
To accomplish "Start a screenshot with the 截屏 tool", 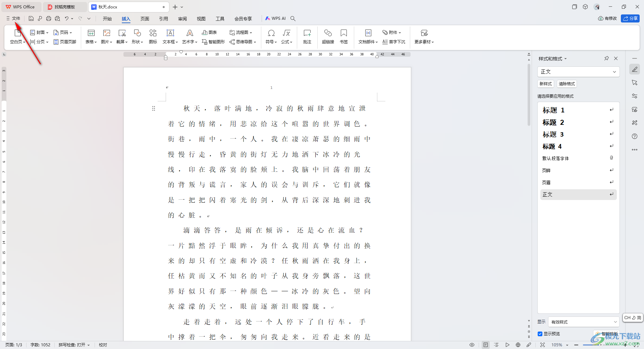I will pos(122,33).
